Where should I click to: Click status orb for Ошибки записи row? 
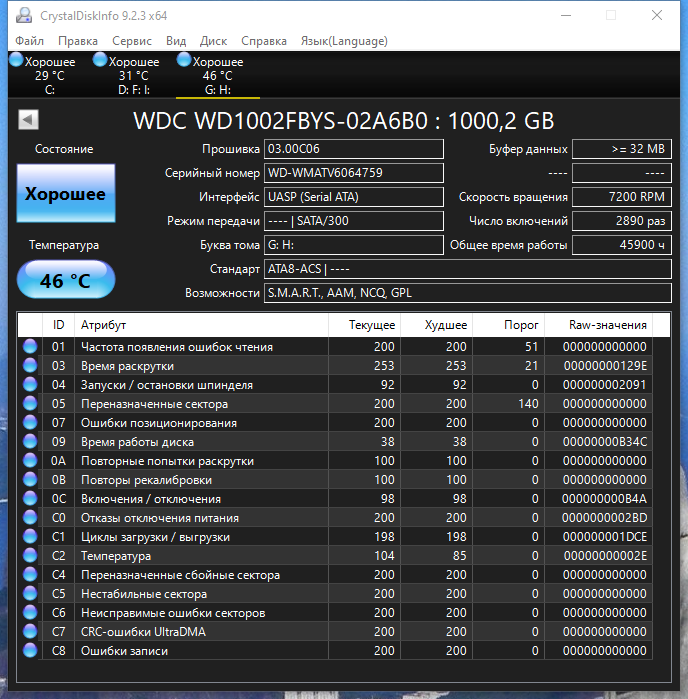click(x=30, y=650)
